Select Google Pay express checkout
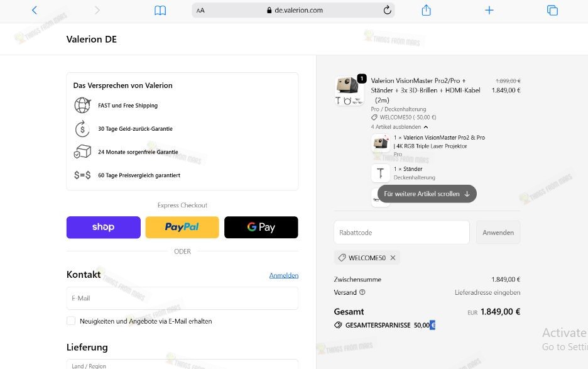Image resolution: width=588 pixels, height=369 pixels. click(x=261, y=228)
